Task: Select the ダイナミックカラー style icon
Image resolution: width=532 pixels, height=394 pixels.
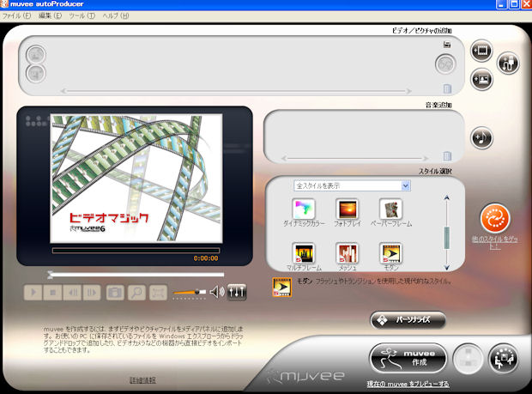Action: click(x=303, y=209)
